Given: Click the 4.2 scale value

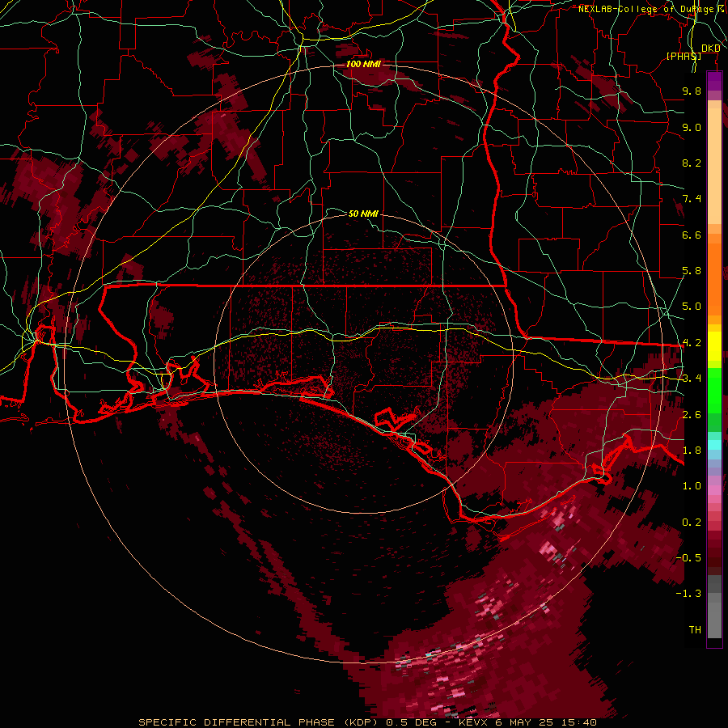Looking at the screenshot, I should [x=692, y=343].
